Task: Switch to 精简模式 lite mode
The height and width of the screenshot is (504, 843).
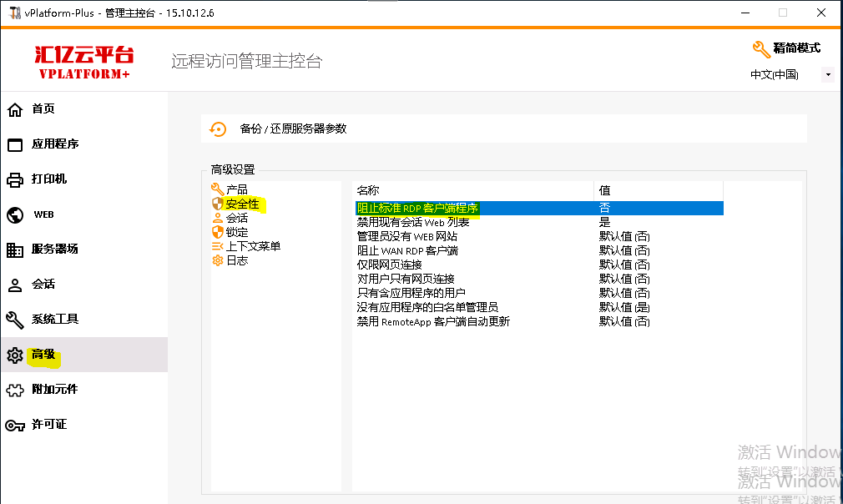Action: tap(786, 48)
